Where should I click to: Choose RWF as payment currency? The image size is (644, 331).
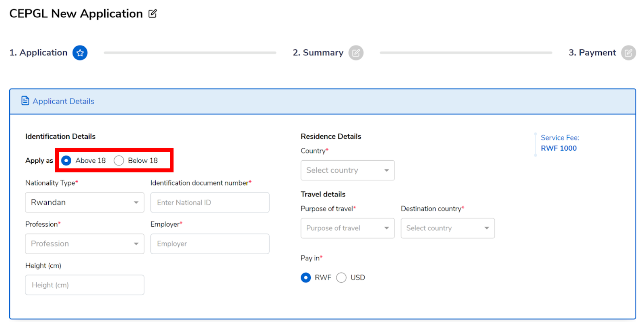coord(306,277)
